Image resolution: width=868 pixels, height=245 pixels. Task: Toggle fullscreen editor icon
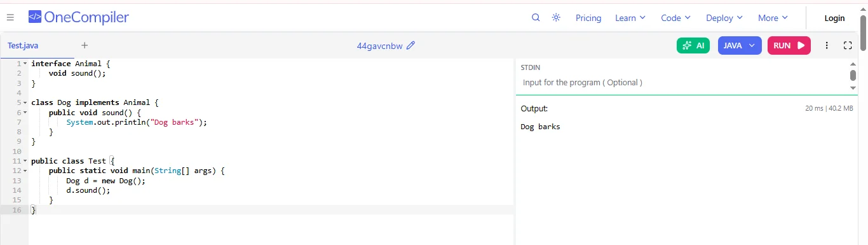coord(847,45)
